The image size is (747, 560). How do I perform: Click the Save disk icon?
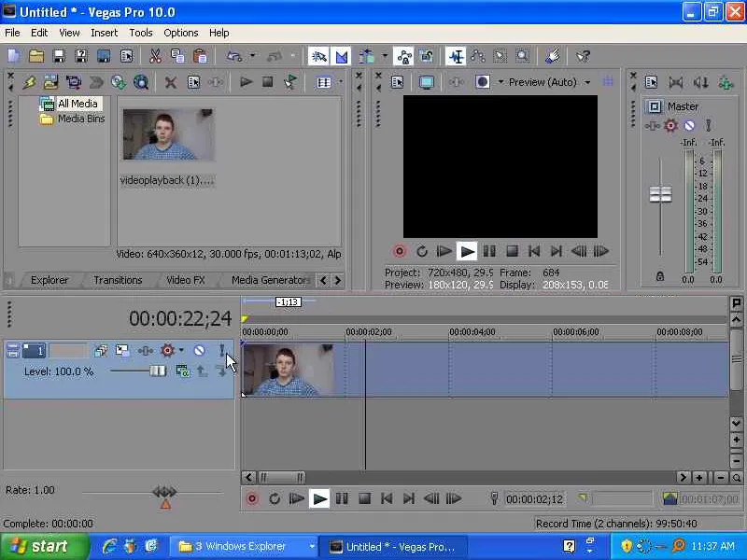point(59,56)
